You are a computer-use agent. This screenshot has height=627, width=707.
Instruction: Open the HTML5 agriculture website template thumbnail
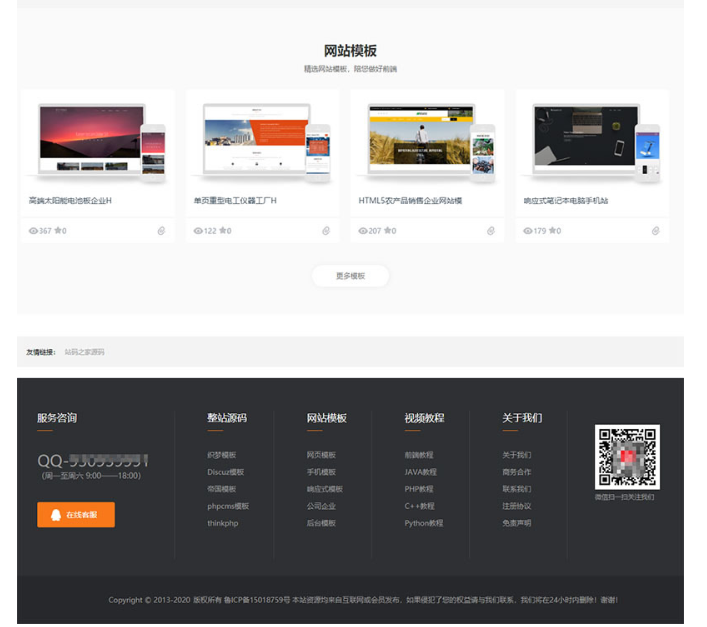tap(428, 142)
